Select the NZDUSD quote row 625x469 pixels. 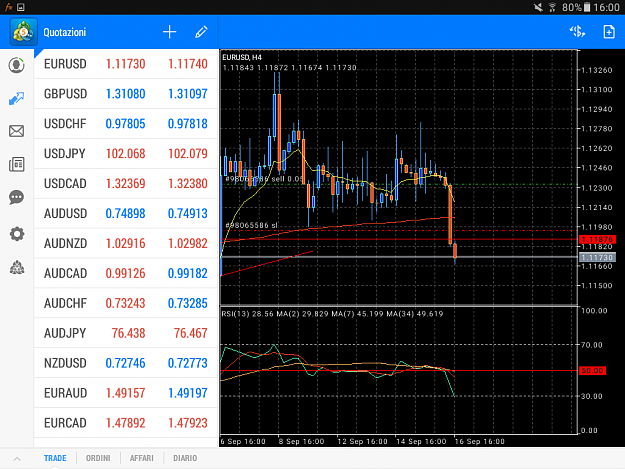click(126, 363)
